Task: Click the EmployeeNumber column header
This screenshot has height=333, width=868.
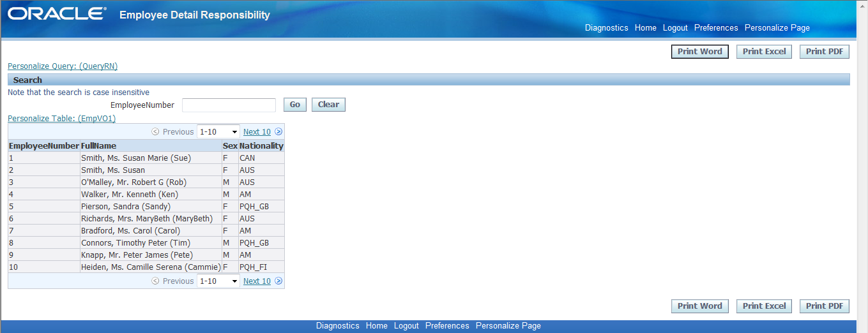Action: point(44,146)
